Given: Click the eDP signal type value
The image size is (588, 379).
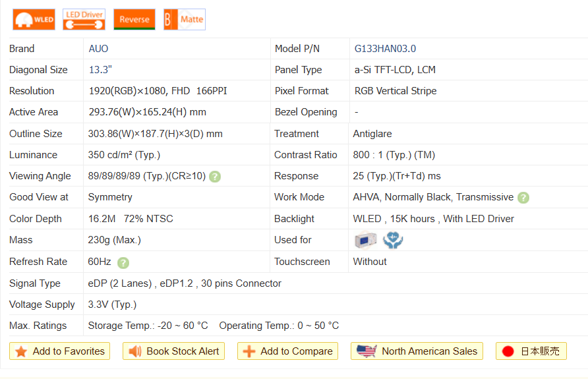Looking at the screenshot, I should (x=185, y=283).
